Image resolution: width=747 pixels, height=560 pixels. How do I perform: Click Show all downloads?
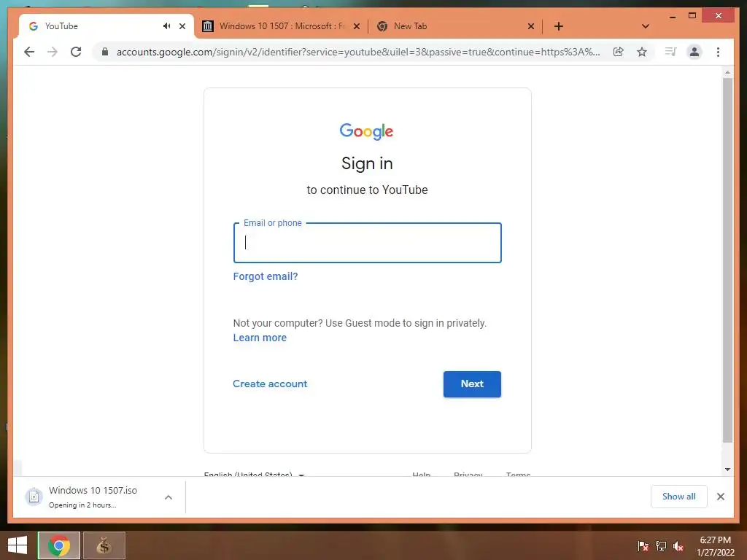(679, 497)
